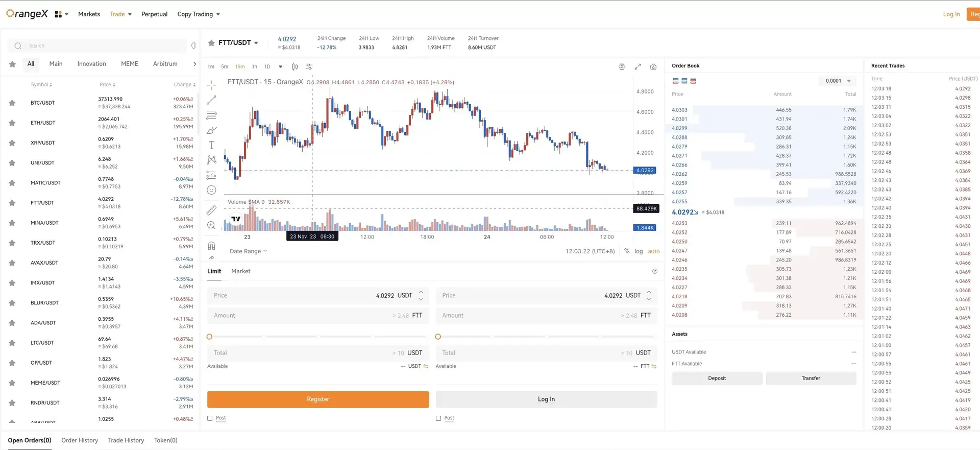
Task: Open the chart ruler measure tool
Action: [x=211, y=210]
